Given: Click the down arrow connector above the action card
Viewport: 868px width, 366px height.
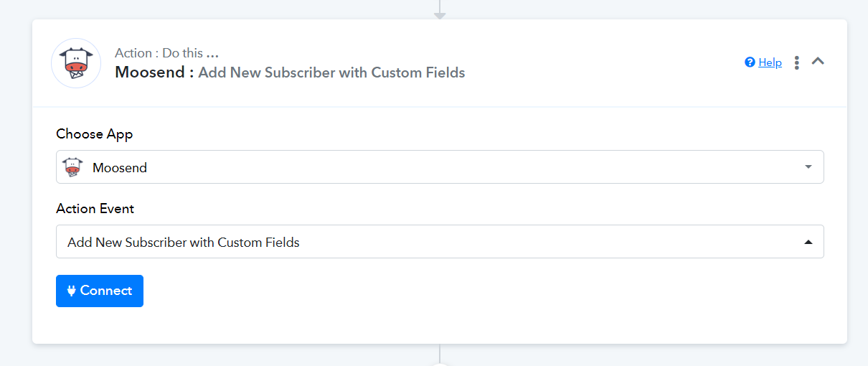Looking at the screenshot, I should pos(440,11).
